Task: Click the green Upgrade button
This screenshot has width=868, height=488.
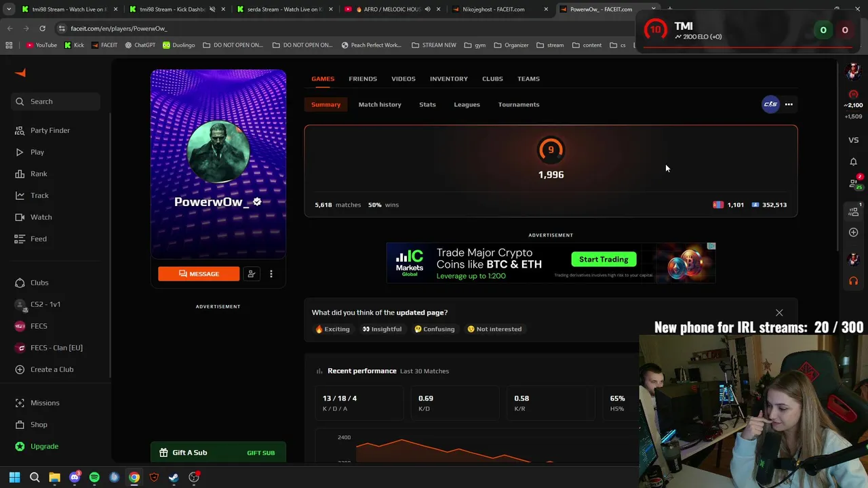Action: tap(37, 446)
